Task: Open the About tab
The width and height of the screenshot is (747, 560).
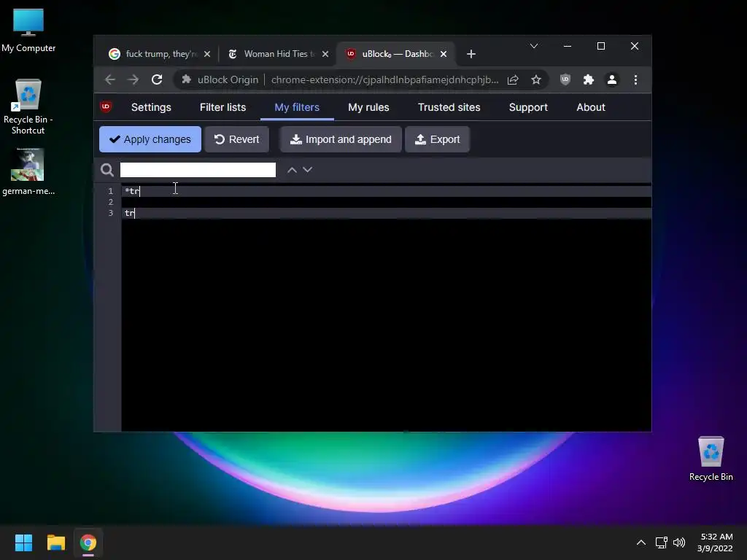Action: (591, 107)
